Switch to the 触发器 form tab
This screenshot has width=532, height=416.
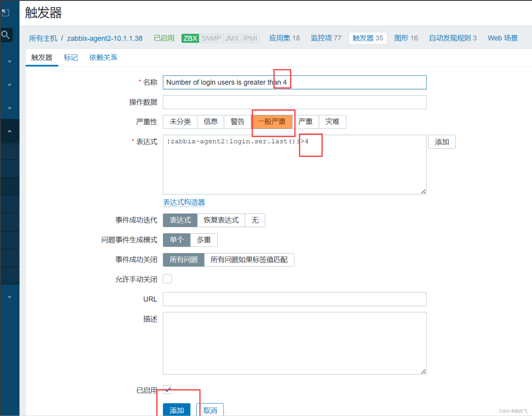coord(42,57)
